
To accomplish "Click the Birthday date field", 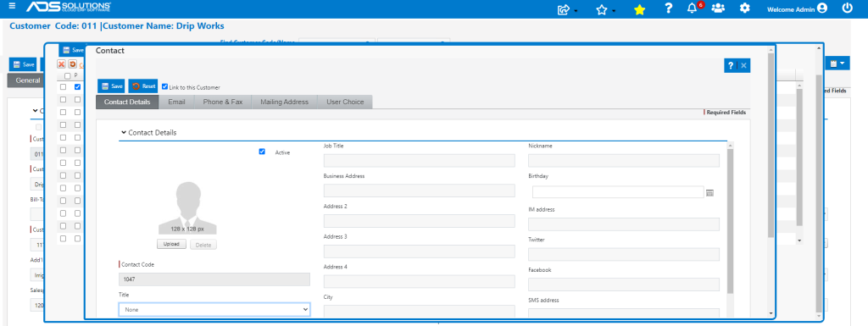I will 618,192.
